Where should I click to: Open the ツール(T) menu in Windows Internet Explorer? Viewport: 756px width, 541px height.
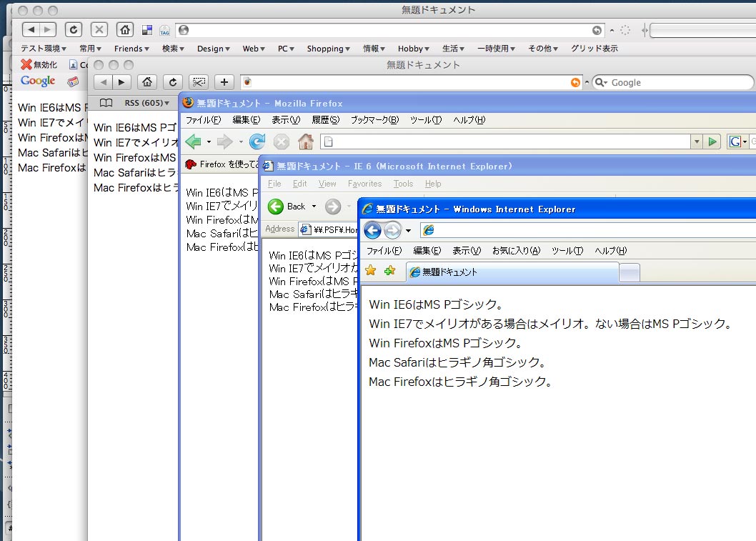click(x=567, y=250)
